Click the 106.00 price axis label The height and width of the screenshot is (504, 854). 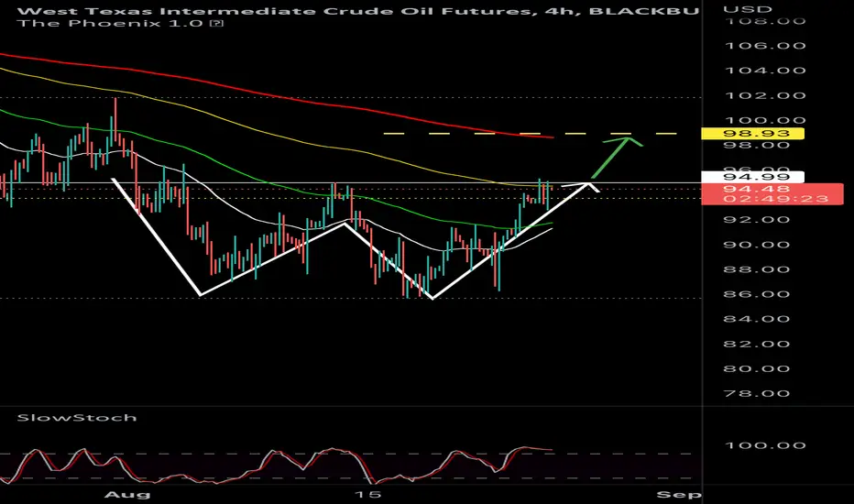765,46
